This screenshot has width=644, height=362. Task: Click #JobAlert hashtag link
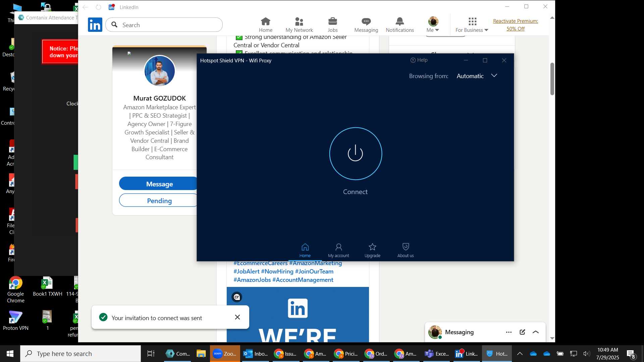tap(246, 271)
